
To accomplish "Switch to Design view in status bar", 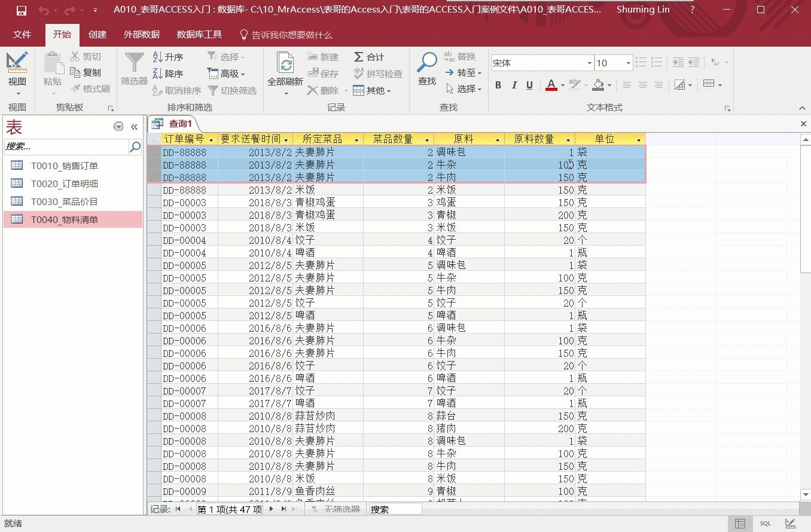I will [x=790, y=524].
